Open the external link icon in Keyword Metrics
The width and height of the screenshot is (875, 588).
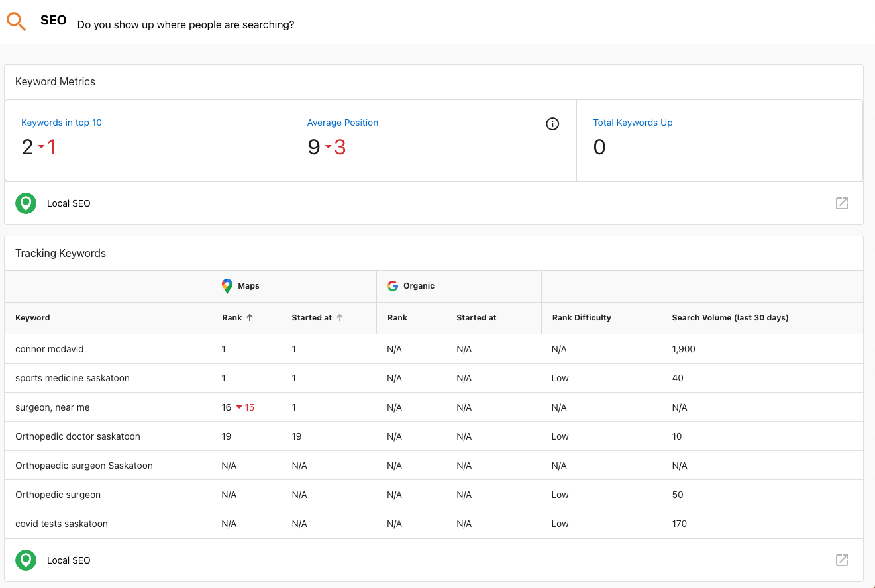(x=841, y=203)
